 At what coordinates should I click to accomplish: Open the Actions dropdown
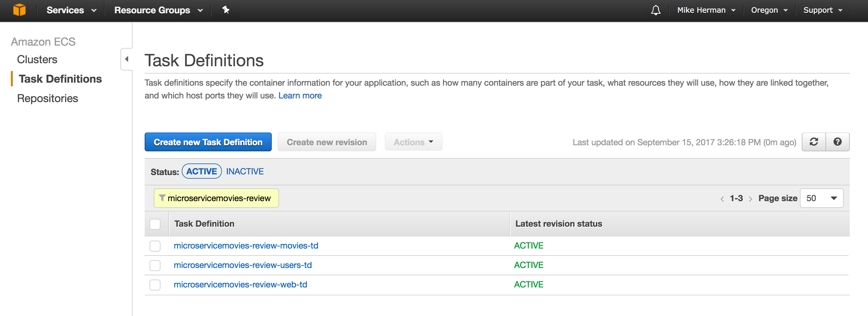[413, 142]
